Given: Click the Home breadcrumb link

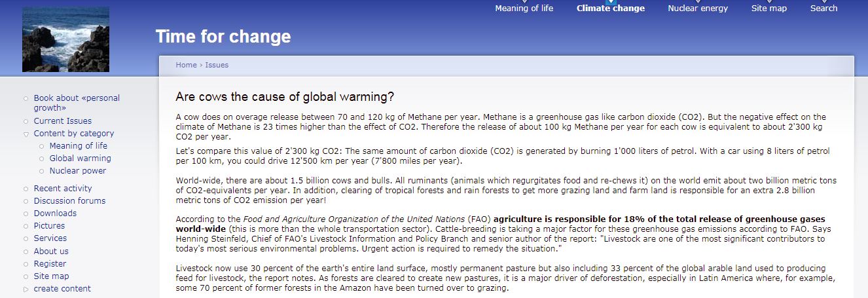Looking at the screenshot, I should (186, 65).
